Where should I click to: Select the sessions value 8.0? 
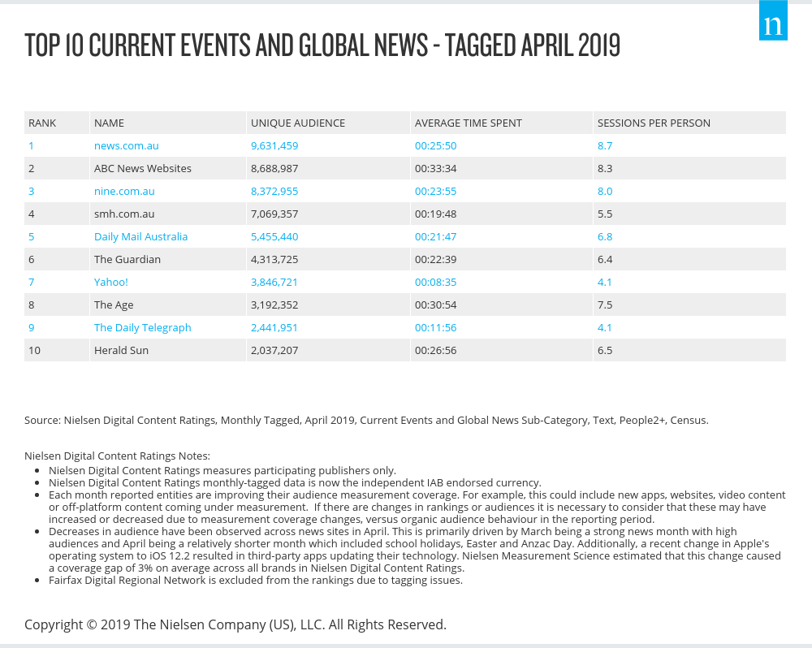coord(605,191)
